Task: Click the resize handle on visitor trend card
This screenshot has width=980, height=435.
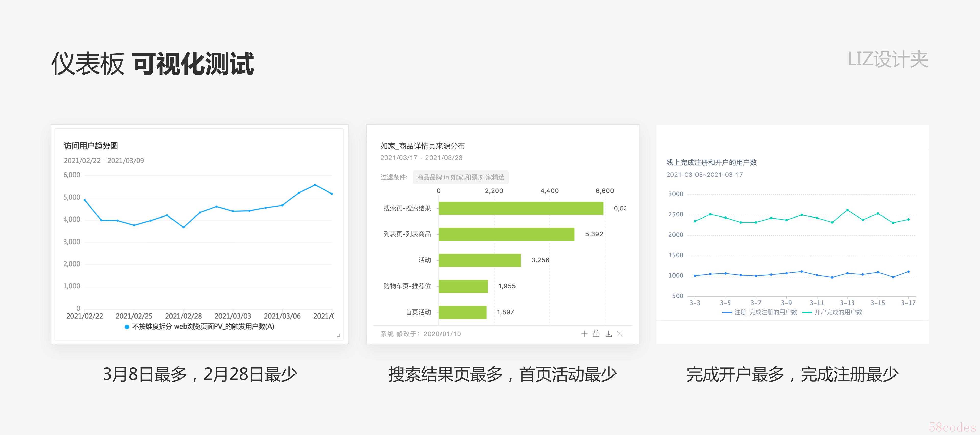Action: pos(339,335)
